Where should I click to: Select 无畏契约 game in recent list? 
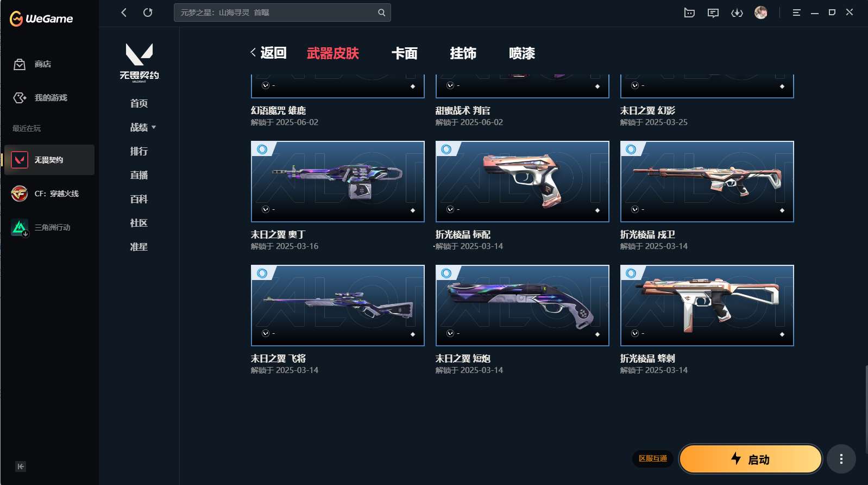click(49, 160)
